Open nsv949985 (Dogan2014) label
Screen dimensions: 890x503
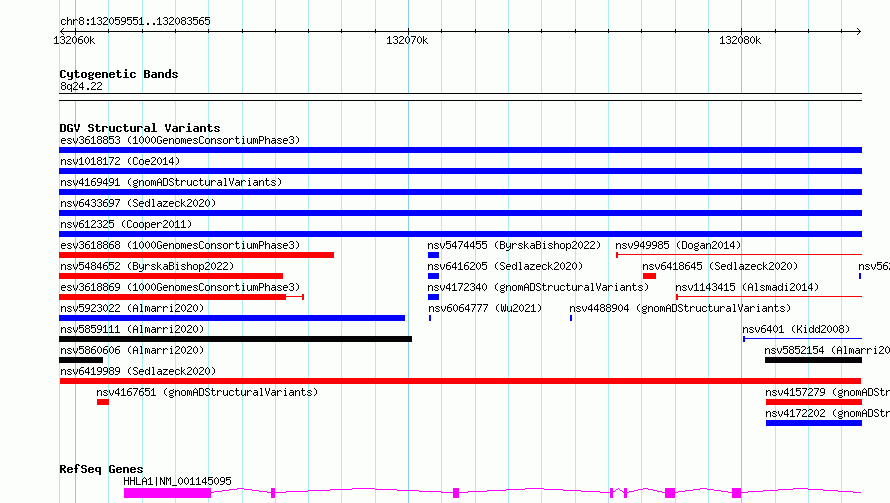coord(678,245)
